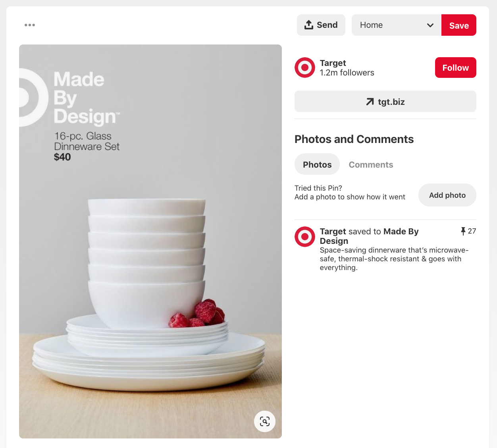This screenshot has width=497, height=448.
Task: Switch to the Comments tab
Action: [x=371, y=164]
